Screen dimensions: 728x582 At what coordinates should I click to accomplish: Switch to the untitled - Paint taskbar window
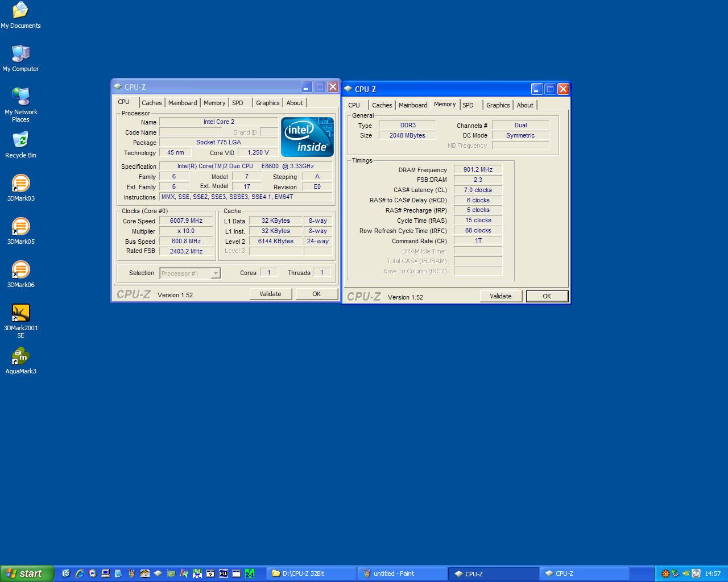click(x=403, y=573)
